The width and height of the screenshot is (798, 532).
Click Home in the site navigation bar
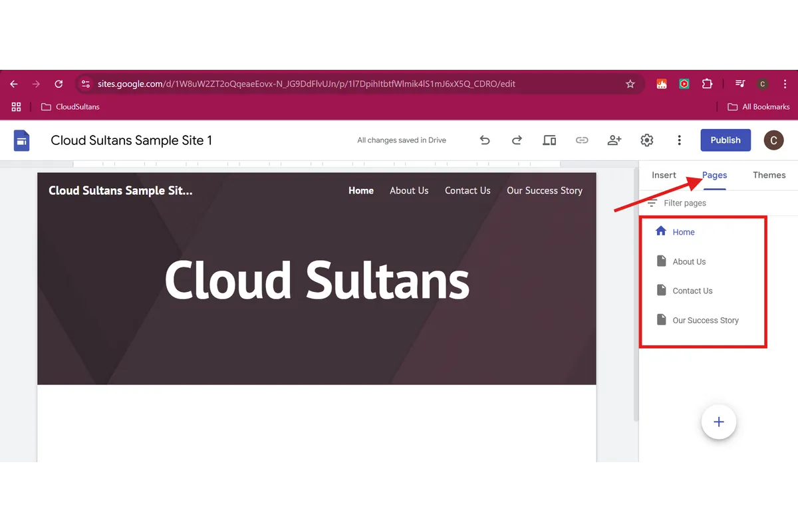[361, 190]
